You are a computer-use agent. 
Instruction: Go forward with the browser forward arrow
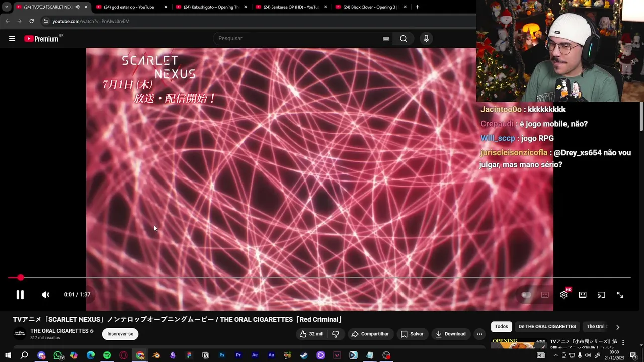click(x=19, y=21)
